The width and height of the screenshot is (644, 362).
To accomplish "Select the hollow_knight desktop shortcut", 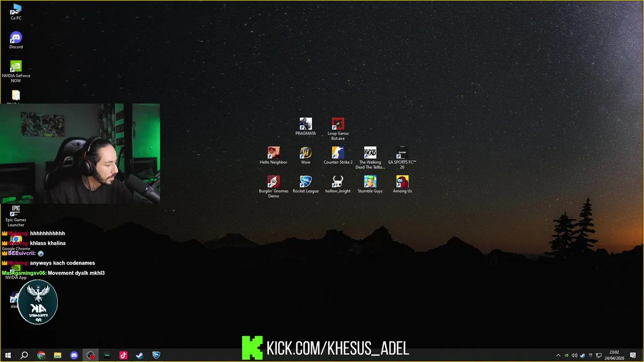I will tap(338, 184).
